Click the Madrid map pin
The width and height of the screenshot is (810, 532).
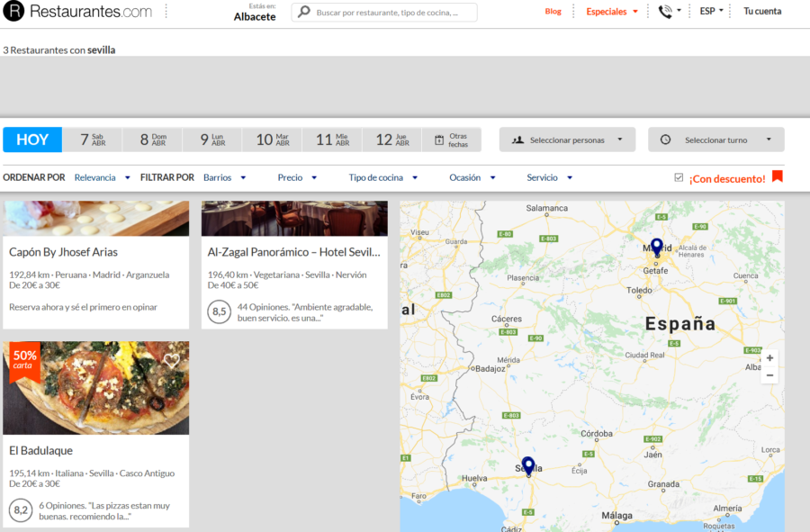(657, 248)
